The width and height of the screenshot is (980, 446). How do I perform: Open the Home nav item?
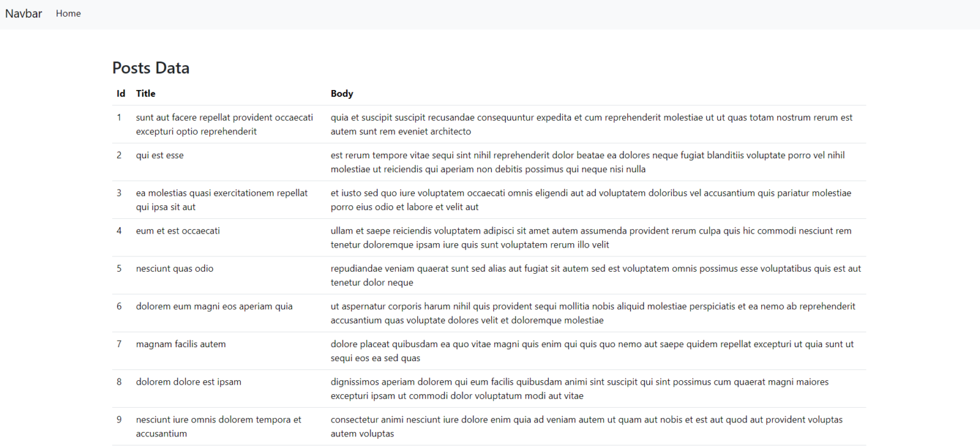click(x=68, y=13)
